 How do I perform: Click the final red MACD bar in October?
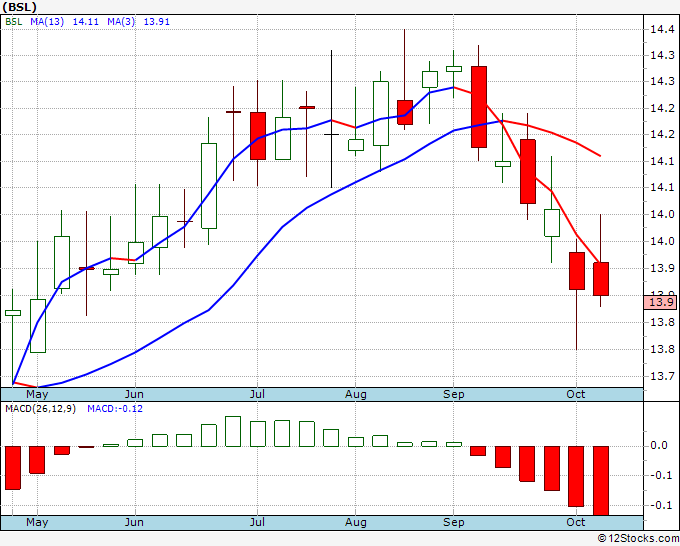(601, 481)
